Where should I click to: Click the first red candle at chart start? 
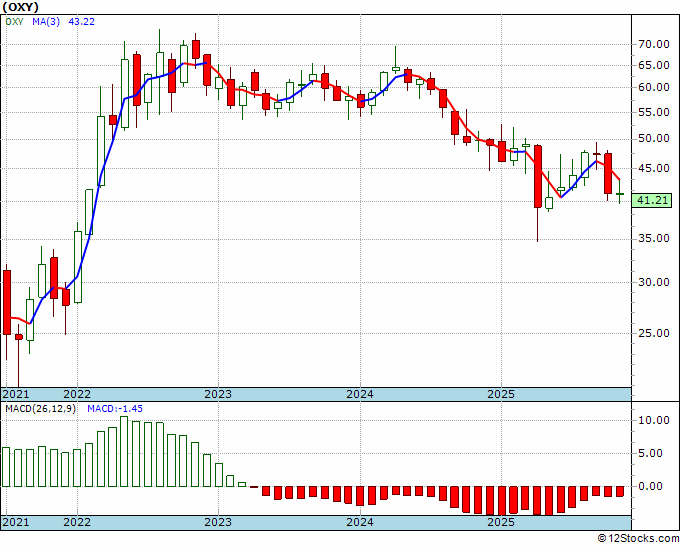(7, 302)
